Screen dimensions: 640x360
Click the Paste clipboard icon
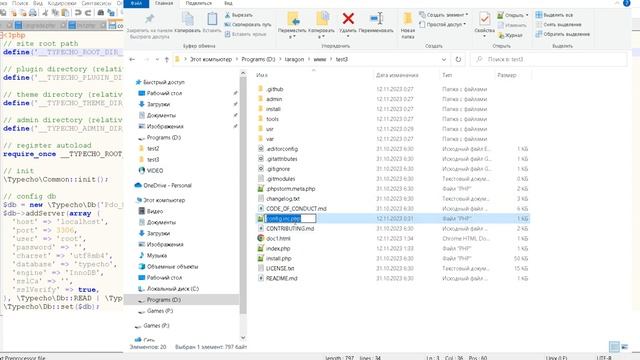(x=212, y=19)
